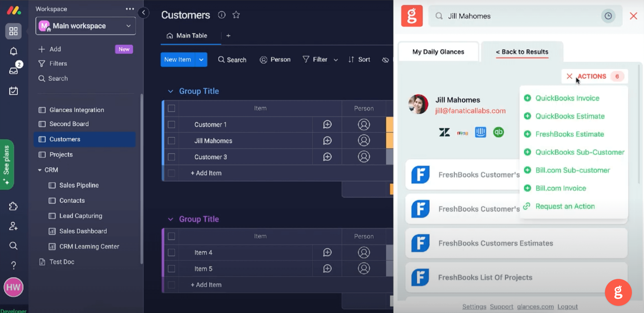
Task: Open the invite members icon
Action: click(13, 226)
